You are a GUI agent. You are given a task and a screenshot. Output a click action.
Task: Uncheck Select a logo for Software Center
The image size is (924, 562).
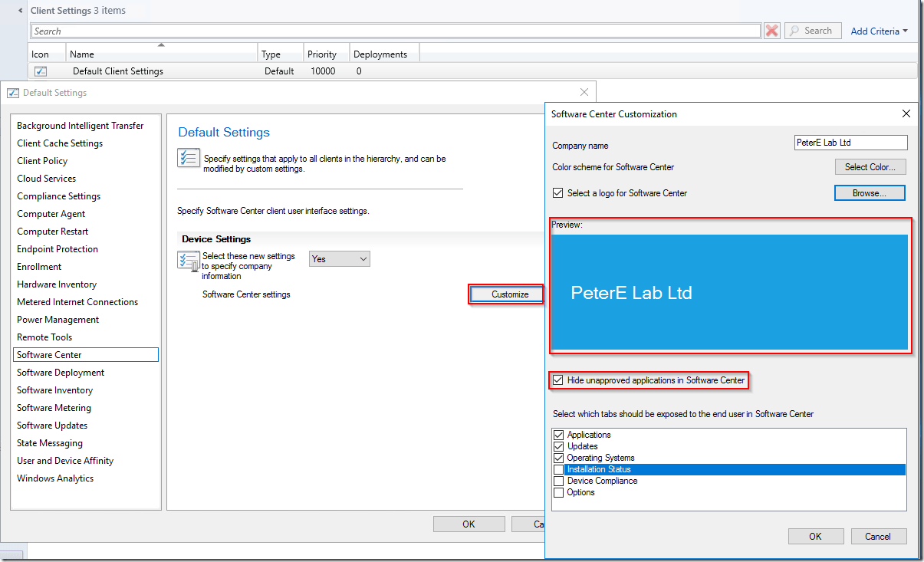(x=558, y=193)
